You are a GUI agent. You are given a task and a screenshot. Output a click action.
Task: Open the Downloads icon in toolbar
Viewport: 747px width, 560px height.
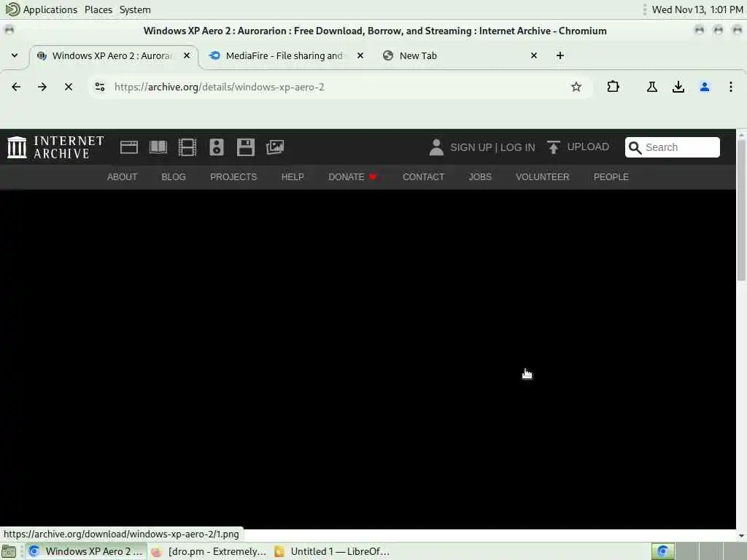coord(678,87)
